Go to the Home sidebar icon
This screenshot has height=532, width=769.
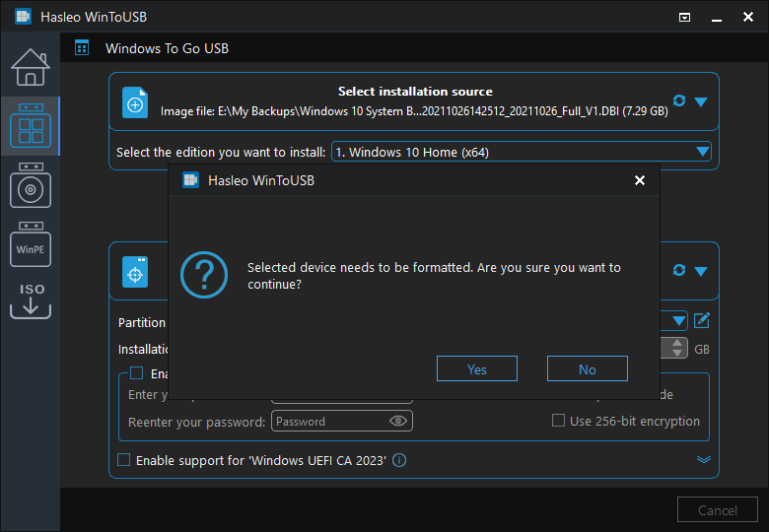pyautogui.click(x=31, y=67)
